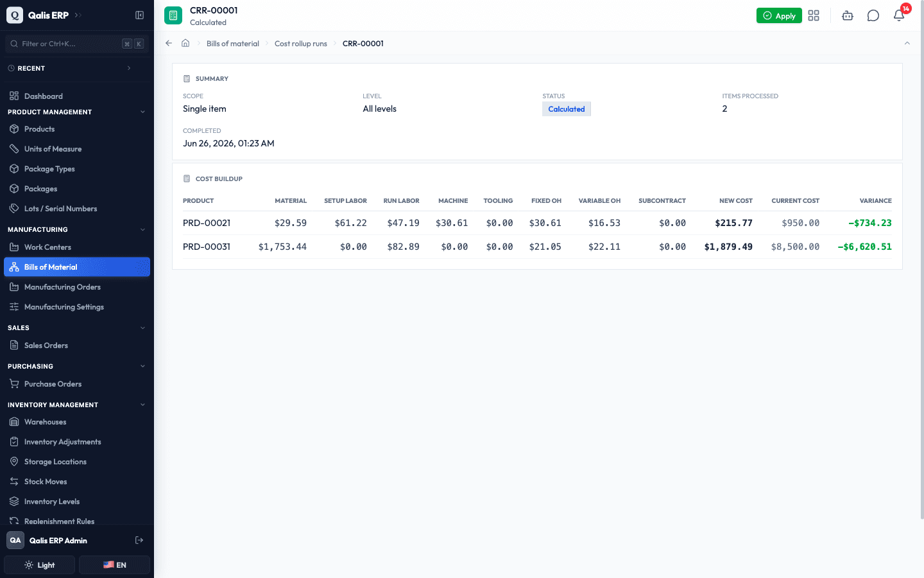Click the PRD-00021 product row
Viewport: 924px width, 578px height.
point(537,223)
